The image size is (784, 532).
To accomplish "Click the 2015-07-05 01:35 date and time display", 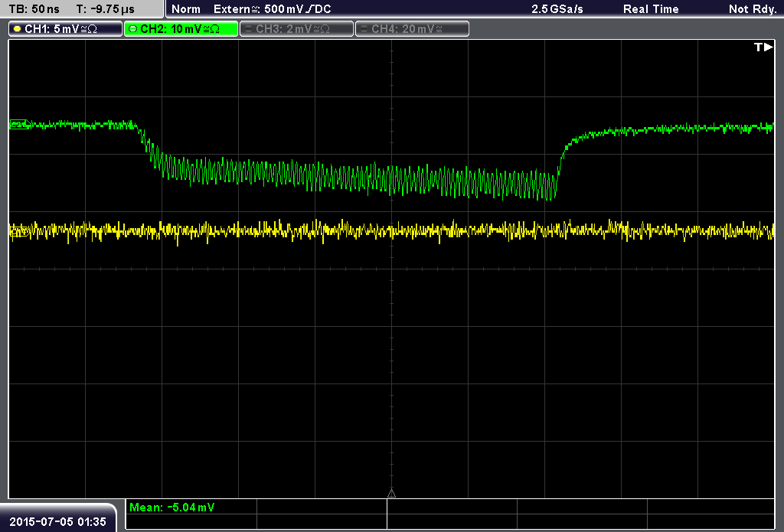I will click(57, 521).
